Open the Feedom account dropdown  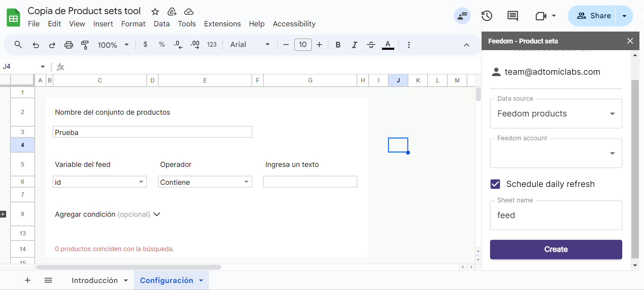click(556, 153)
